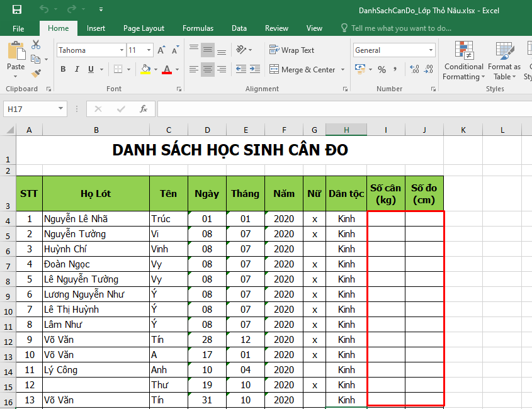Click the Paste button
The width and height of the screenshot is (532, 409).
point(16,57)
